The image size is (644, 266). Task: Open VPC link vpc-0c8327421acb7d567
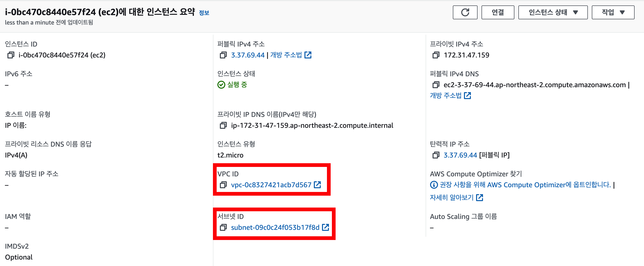point(271,185)
